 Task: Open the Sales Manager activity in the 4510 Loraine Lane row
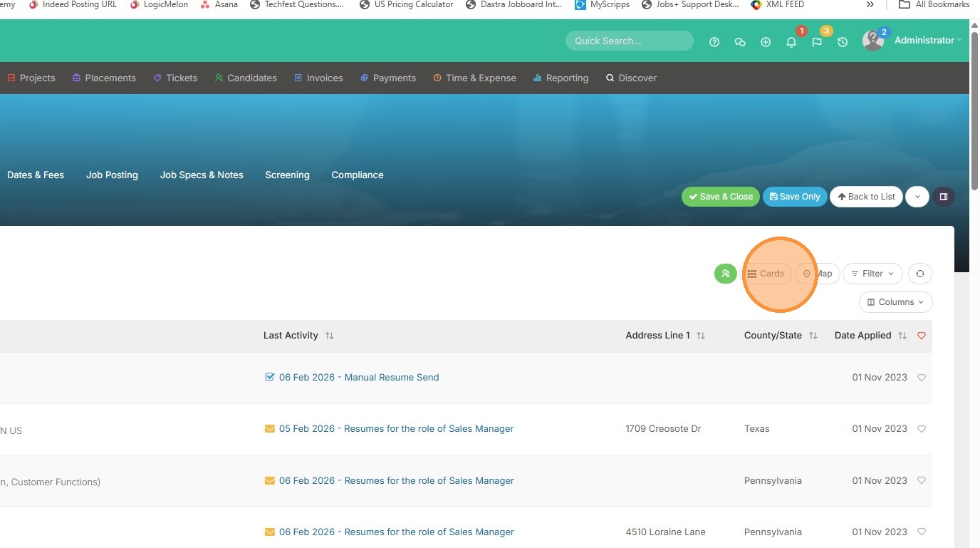(x=396, y=532)
